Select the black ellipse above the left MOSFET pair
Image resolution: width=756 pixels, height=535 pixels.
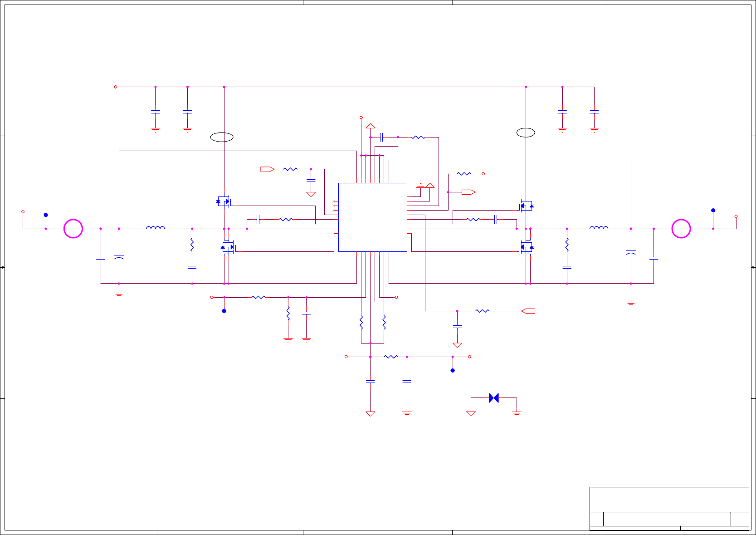222,137
